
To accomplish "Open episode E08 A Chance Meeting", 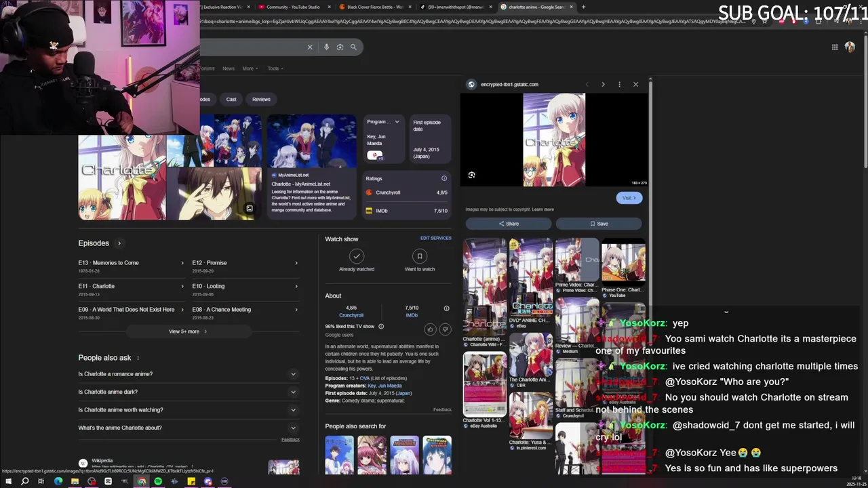I will point(245,312).
